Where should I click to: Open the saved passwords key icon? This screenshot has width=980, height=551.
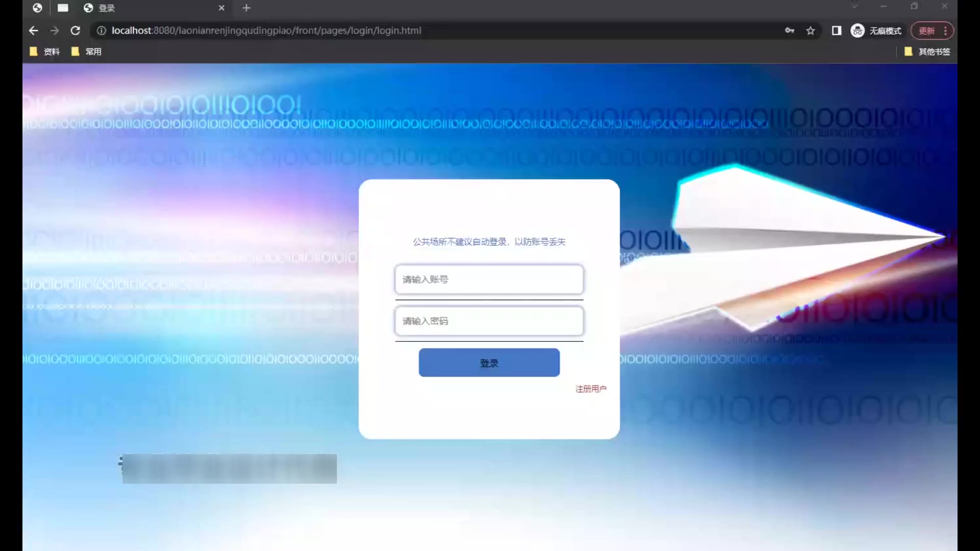790,31
